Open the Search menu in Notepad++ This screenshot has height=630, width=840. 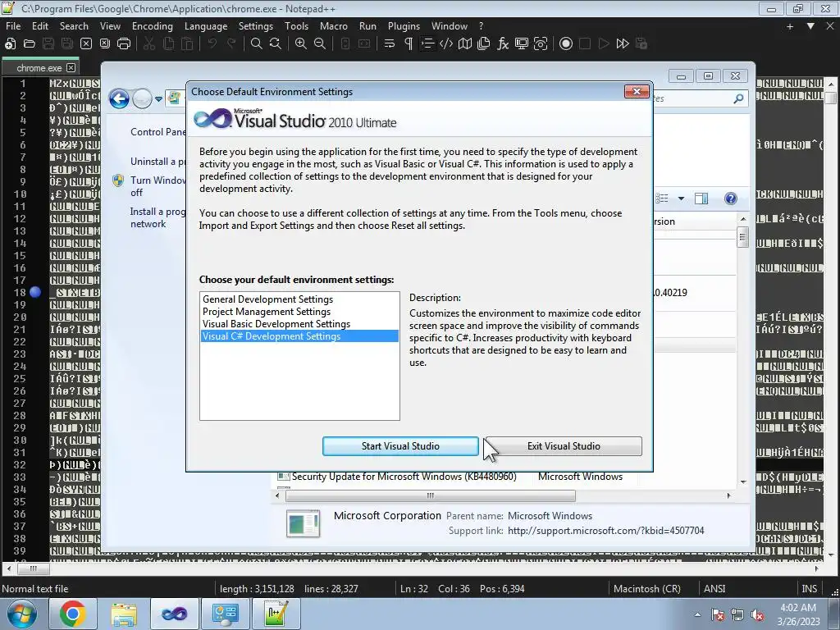pyautogui.click(x=74, y=25)
